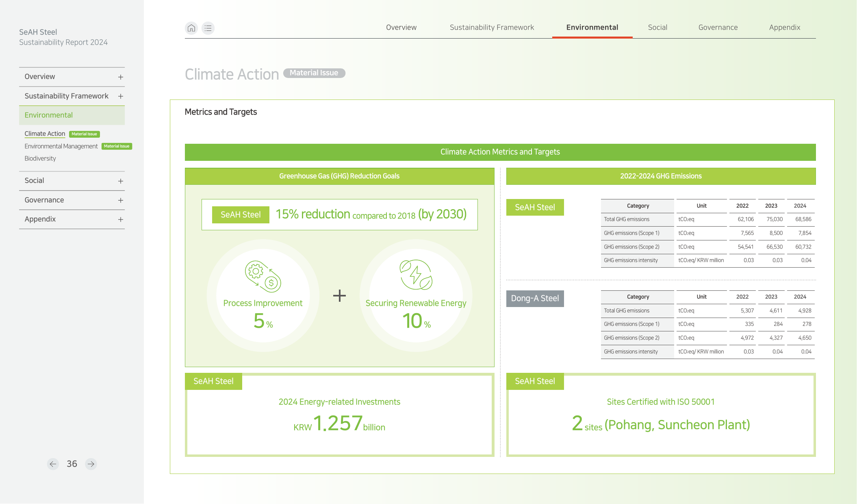Click Dong-A Steel 2022 total emissions 5,307
The width and height of the screenshot is (857, 504).
coord(747,311)
